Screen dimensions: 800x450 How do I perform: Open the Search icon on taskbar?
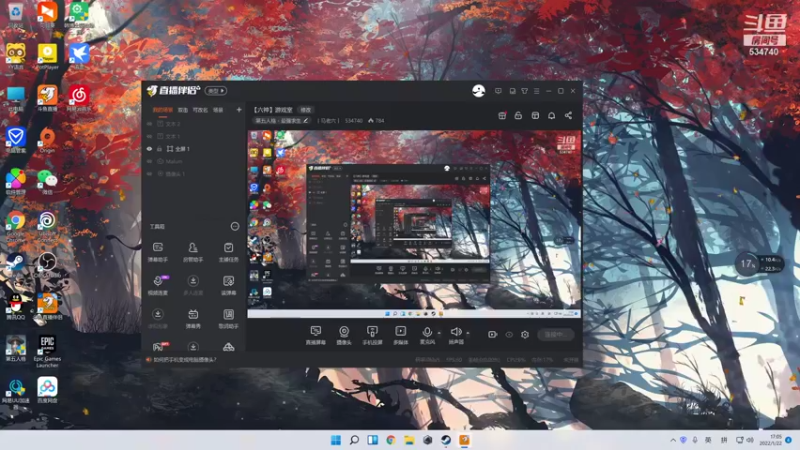[354, 440]
